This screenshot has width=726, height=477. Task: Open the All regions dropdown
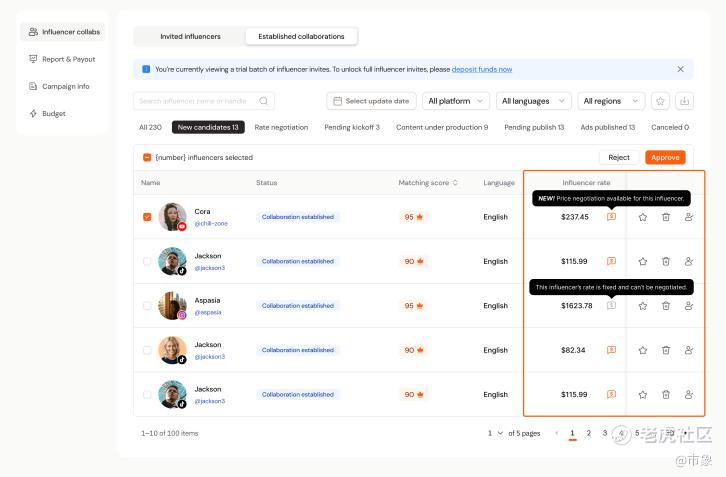(611, 101)
